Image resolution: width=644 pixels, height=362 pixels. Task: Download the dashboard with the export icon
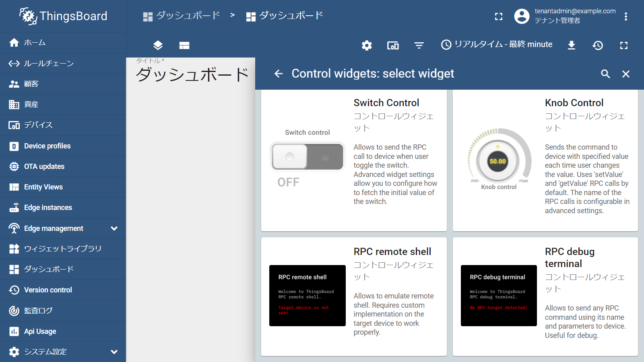[571, 45]
